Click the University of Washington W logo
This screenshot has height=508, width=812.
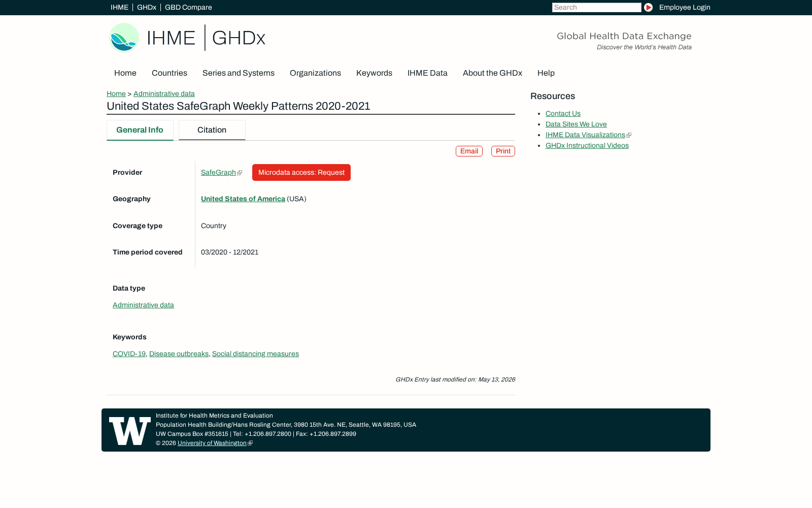point(130,431)
